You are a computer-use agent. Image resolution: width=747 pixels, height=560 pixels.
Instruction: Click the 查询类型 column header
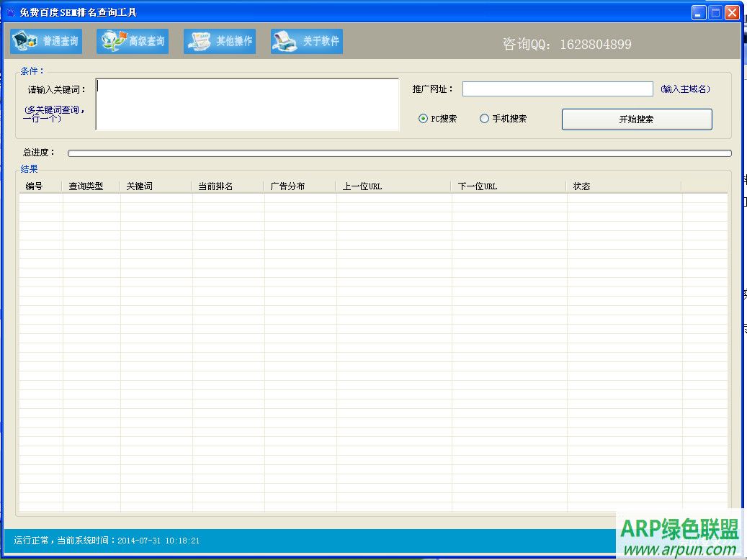(91, 186)
